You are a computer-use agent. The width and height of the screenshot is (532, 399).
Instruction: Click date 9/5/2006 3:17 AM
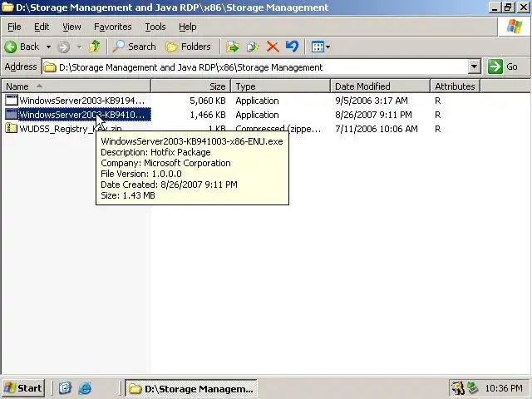(x=372, y=101)
